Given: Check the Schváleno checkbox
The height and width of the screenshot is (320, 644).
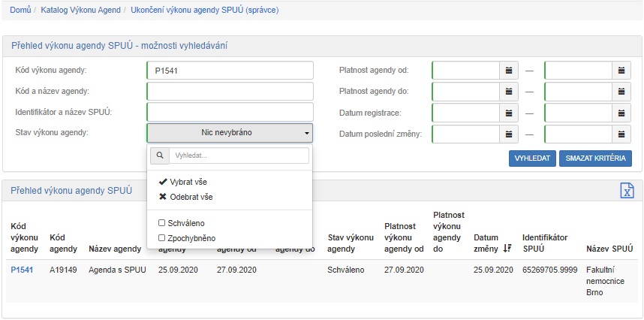Looking at the screenshot, I should point(162,223).
